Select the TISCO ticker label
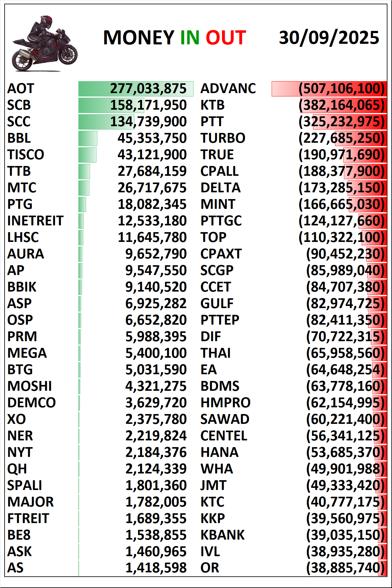This screenshot has width=392, height=588. pos(26,155)
